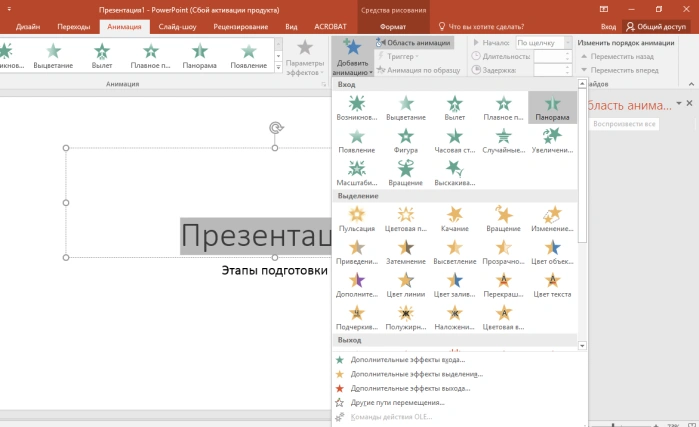Image resolution: width=699 pixels, height=427 pixels.
Task: Apply Высветление emphasis effect
Action: 455,252
